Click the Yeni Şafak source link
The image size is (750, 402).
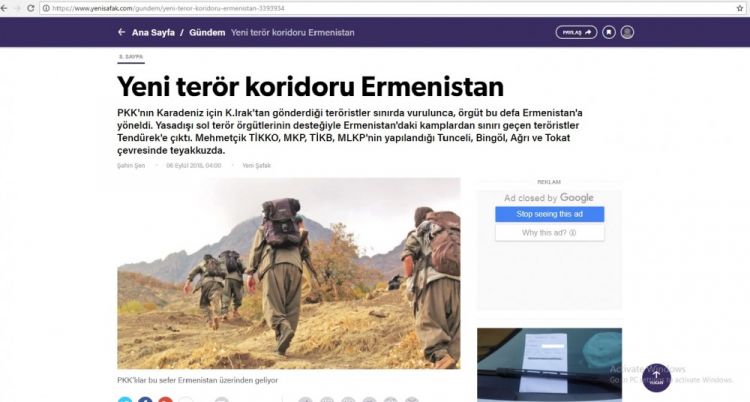[x=257, y=165]
